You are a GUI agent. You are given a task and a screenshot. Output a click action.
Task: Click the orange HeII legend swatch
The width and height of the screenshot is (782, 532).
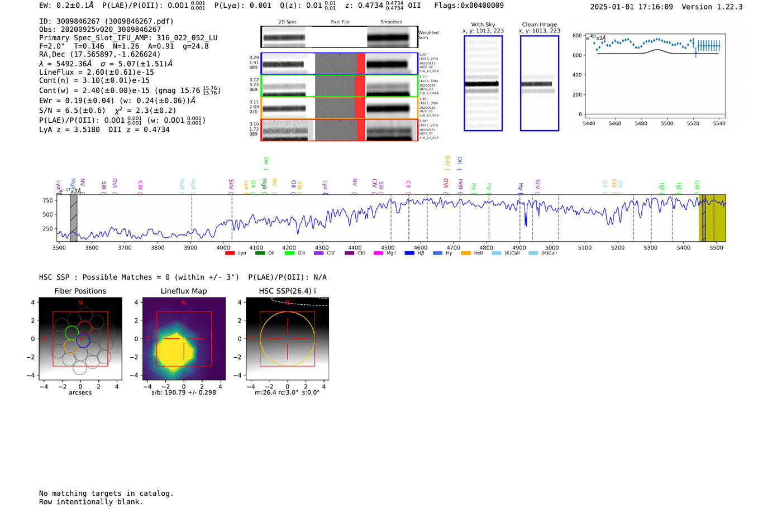[x=466, y=253]
